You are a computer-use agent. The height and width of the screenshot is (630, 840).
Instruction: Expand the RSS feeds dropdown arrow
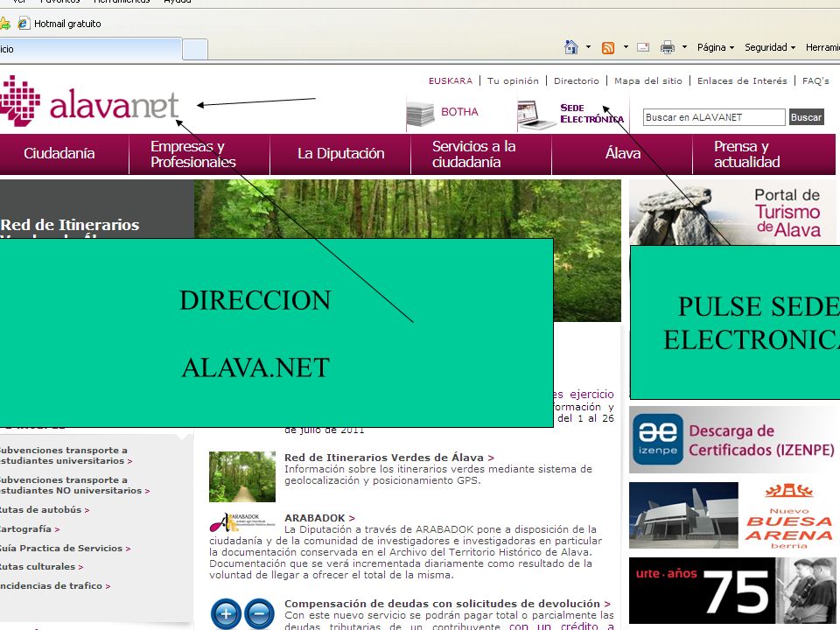click(626, 47)
